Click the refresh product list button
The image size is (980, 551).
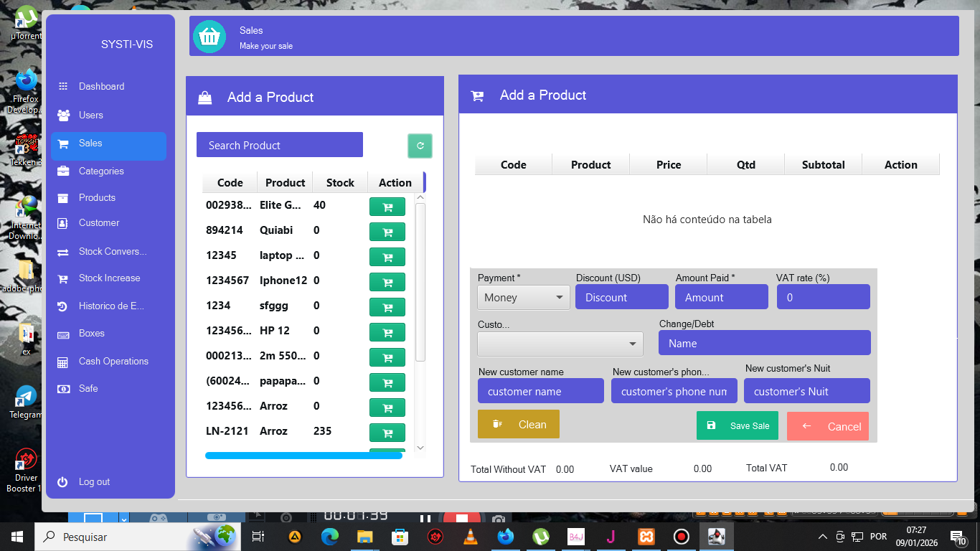[x=420, y=146]
